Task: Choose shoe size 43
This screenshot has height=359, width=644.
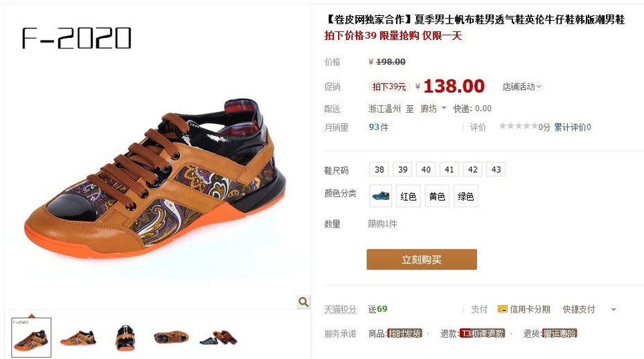Action: (x=496, y=169)
